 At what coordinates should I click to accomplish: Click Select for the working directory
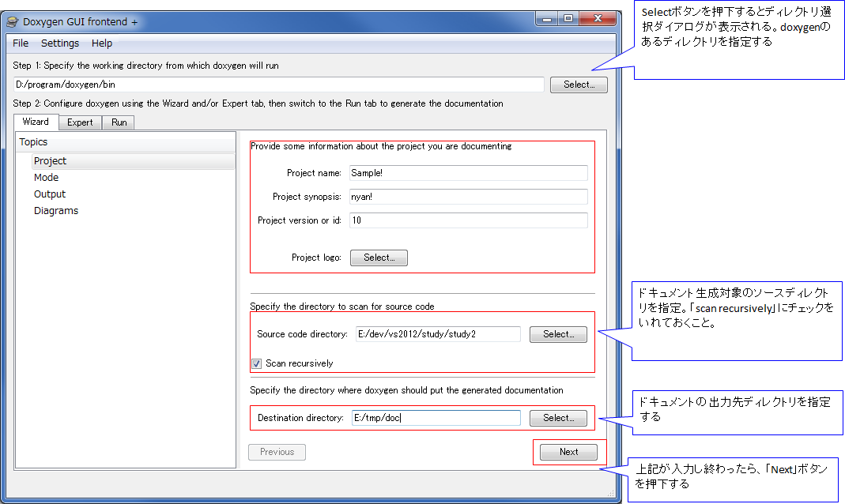579,85
